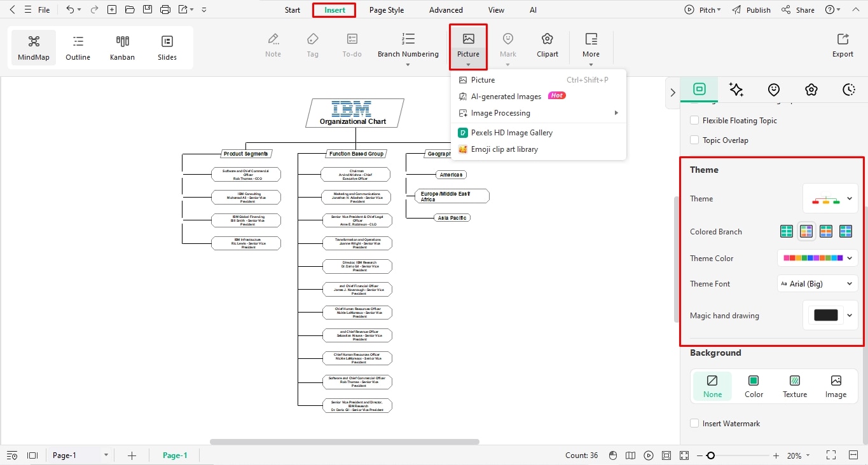Open the Advanced tab
This screenshot has height=465, width=868.
click(x=446, y=10)
